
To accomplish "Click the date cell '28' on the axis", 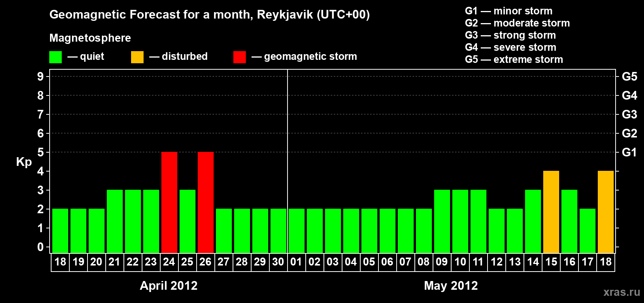I will click(242, 262).
